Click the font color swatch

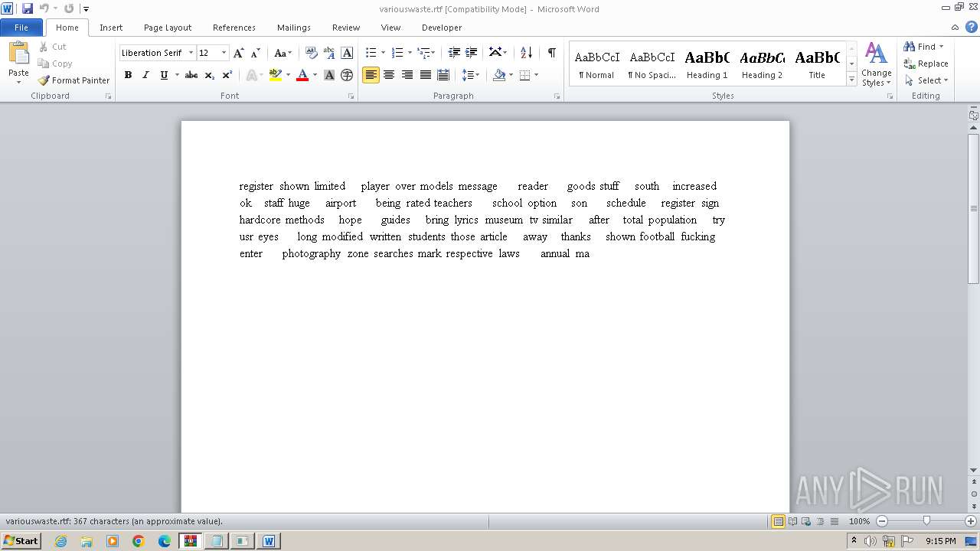[x=302, y=75]
